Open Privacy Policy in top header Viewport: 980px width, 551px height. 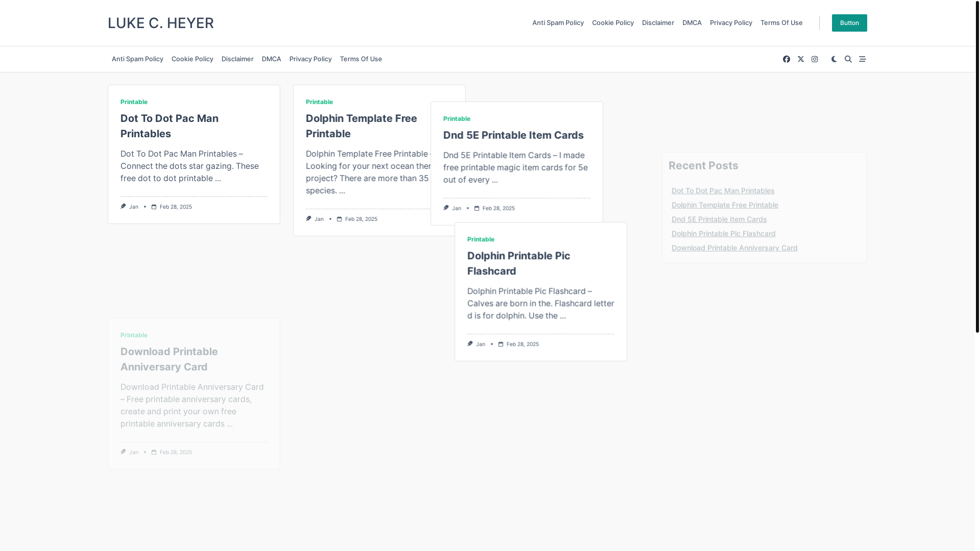point(731,23)
